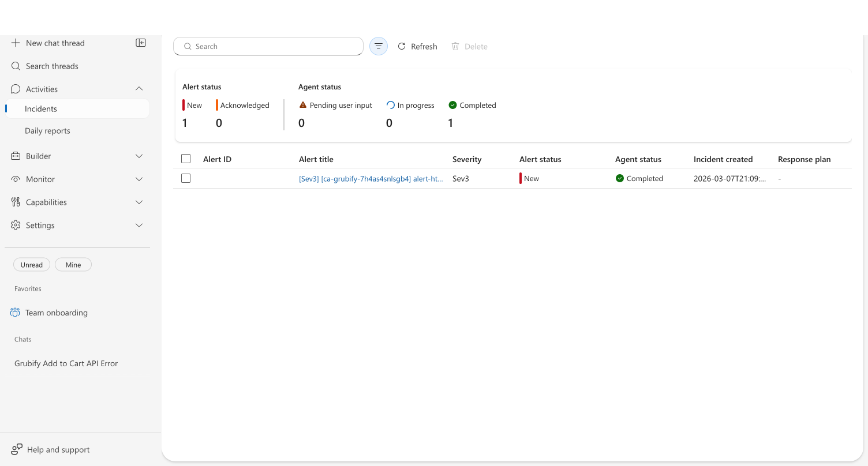This screenshot has width=868, height=466.
Task: Click the Capabilities tools icon
Action: point(16,202)
